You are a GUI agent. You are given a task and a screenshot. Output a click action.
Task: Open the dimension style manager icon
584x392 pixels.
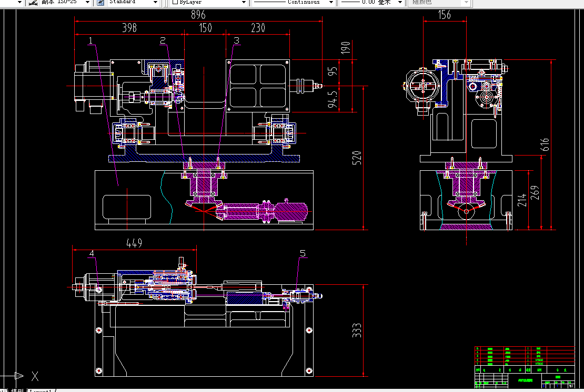(x=33, y=2)
